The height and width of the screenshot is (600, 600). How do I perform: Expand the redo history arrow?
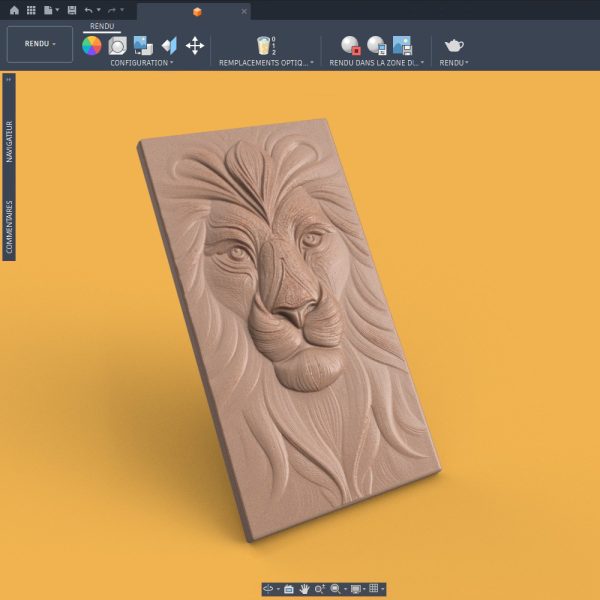(122, 10)
